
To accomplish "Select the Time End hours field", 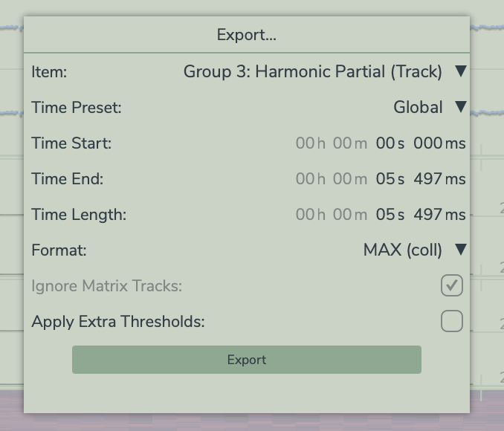I will pos(310,178).
